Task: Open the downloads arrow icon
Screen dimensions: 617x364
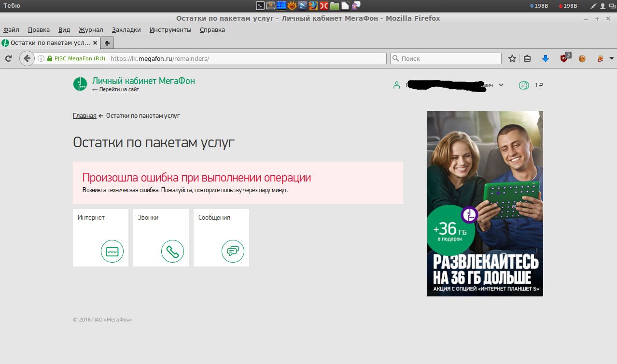Action: pos(546,58)
